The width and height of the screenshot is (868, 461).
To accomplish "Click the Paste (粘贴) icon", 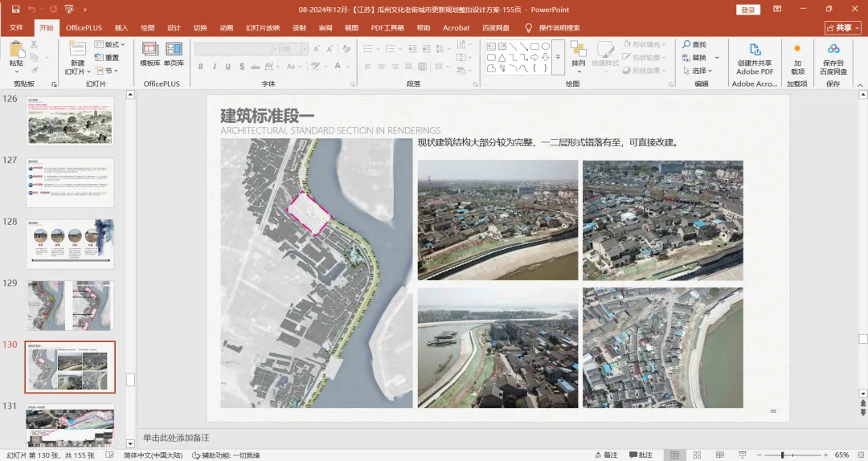I will 16,50.
